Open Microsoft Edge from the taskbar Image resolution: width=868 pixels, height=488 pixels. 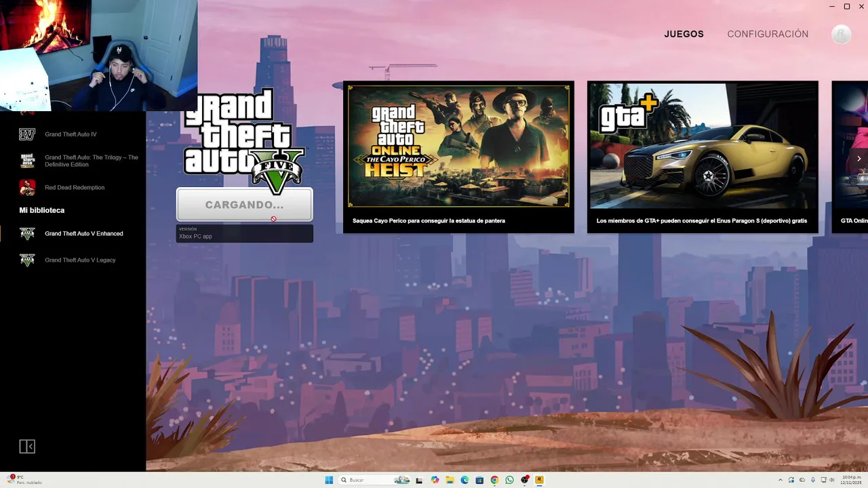click(x=465, y=480)
